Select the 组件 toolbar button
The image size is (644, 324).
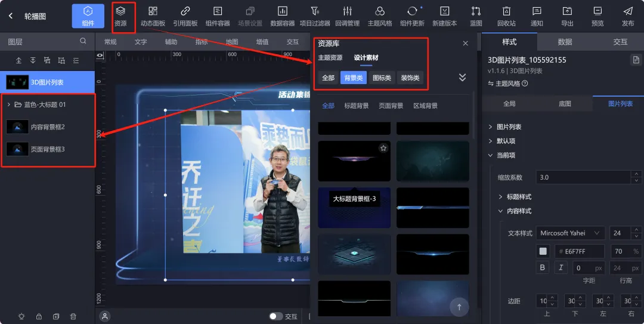coord(88,16)
